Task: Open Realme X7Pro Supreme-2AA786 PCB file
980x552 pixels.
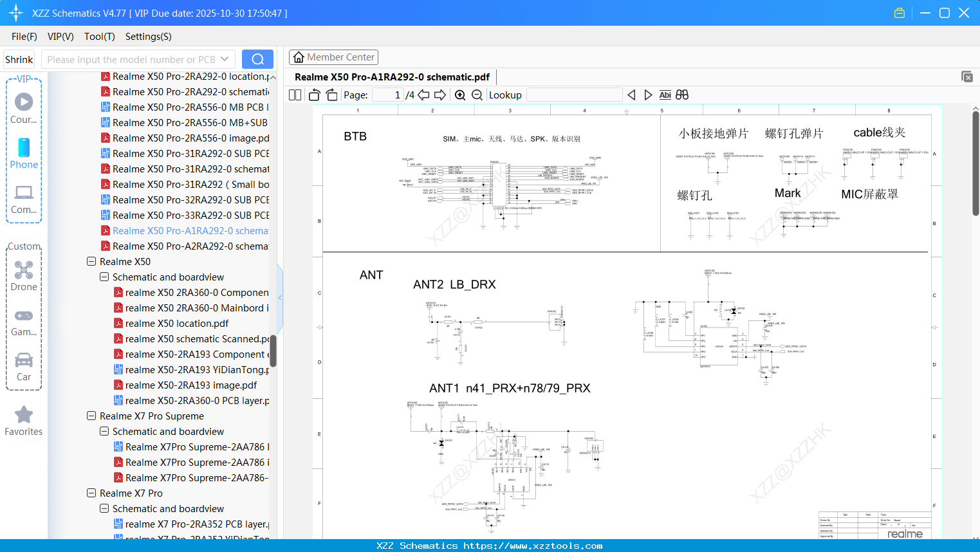Action: 192,447
